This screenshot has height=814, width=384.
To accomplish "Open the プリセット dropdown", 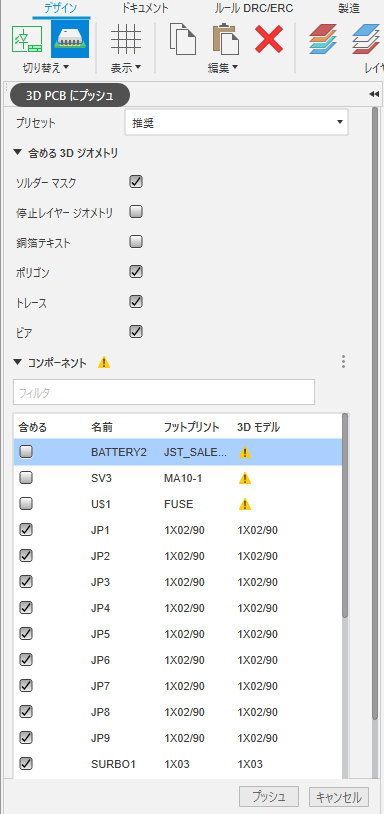I will coord(237,123).
